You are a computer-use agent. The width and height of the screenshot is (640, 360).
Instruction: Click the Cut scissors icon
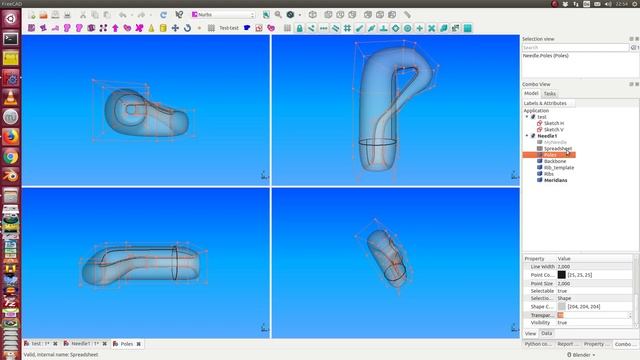[83, 15]
